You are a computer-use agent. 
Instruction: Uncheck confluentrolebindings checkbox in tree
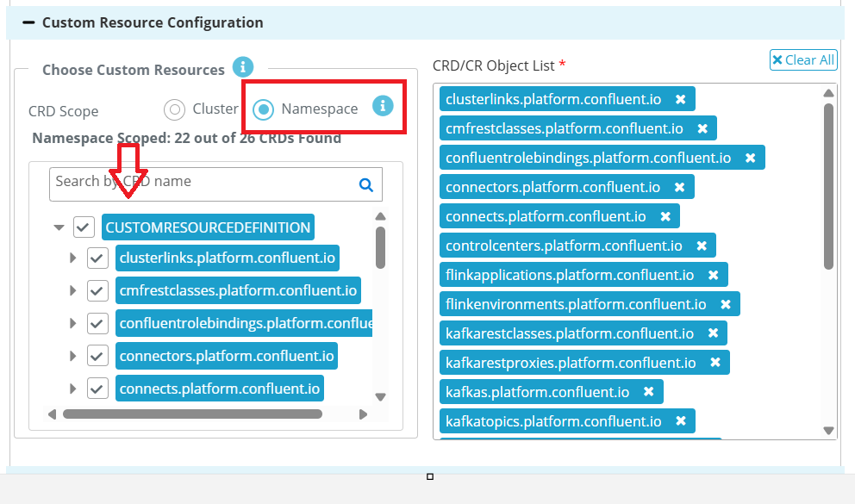click(97, 323)
